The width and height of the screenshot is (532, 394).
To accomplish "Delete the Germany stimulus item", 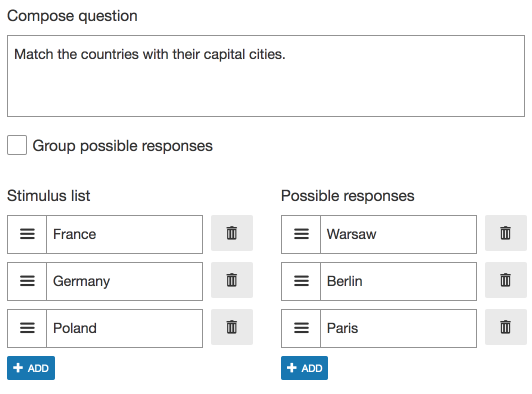I will click(231, 280).
